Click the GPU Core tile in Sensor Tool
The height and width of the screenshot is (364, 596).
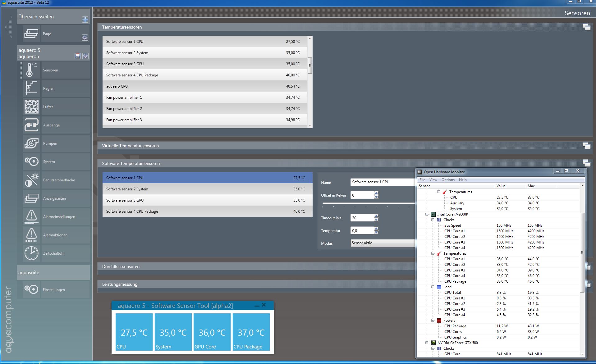[212, 332]
